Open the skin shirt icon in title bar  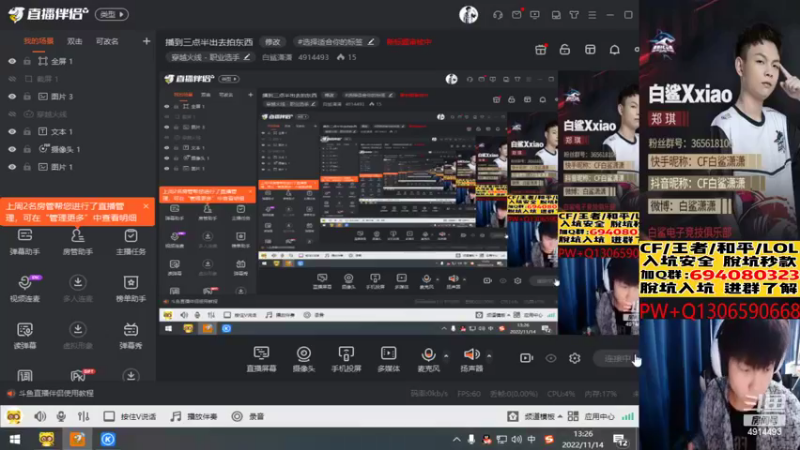574,15
